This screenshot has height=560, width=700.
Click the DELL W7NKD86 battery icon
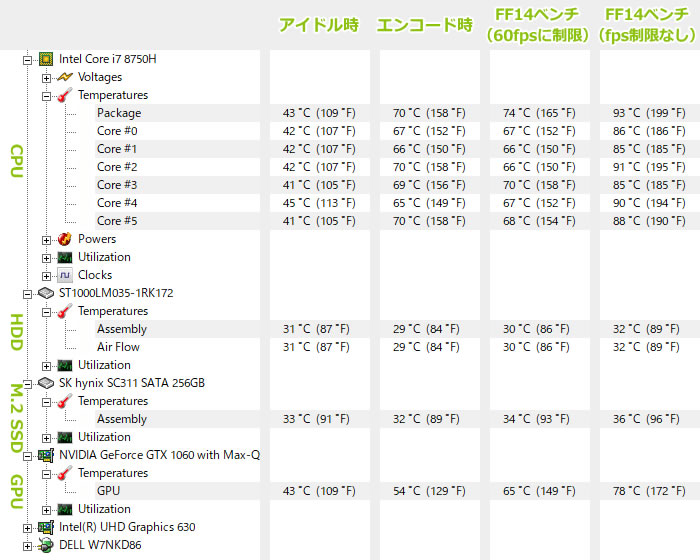click(46, 545)
